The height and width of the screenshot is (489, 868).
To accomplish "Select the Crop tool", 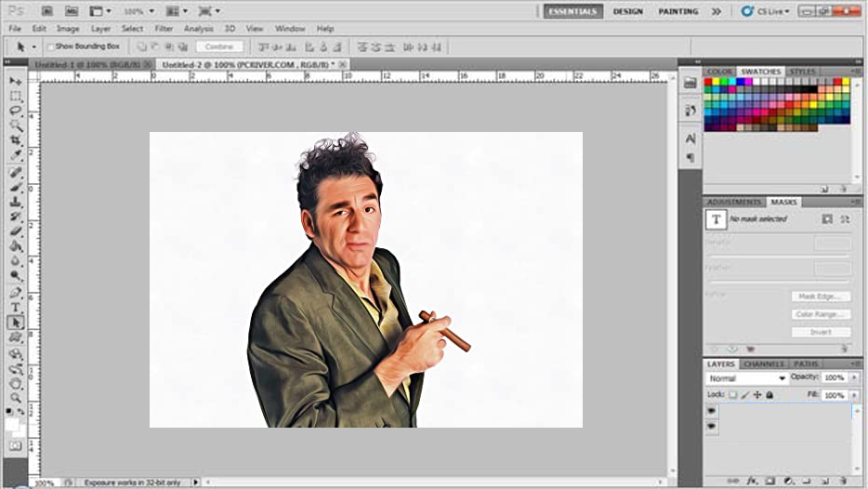I will point(16,140).
